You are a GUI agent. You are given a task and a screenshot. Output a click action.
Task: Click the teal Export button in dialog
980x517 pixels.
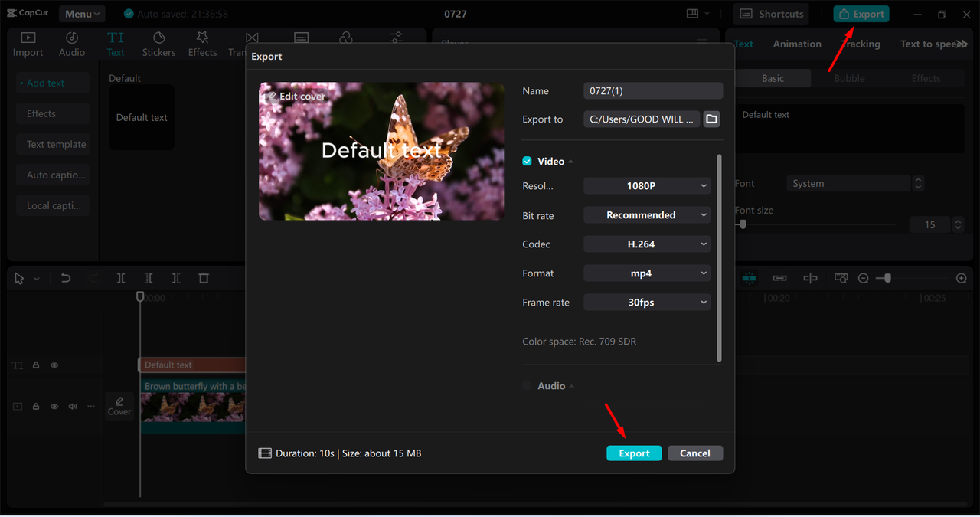[634, 453]
